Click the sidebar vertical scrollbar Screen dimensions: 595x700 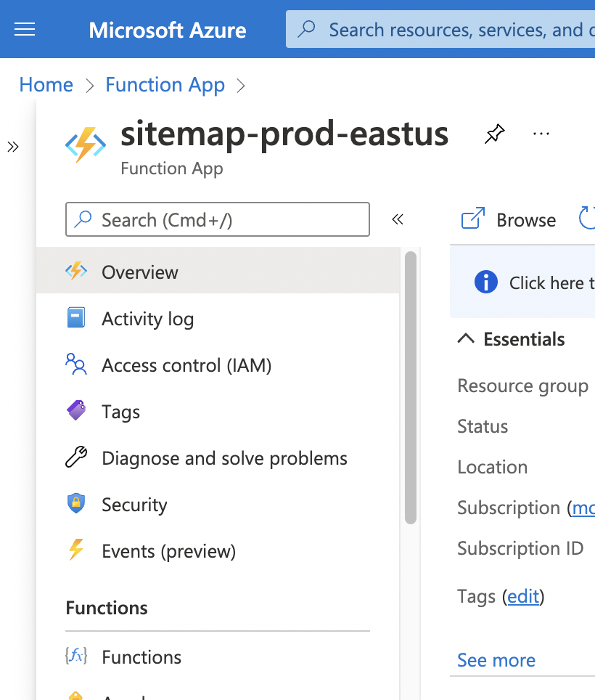pyautogui.click(x=411, y=387)
